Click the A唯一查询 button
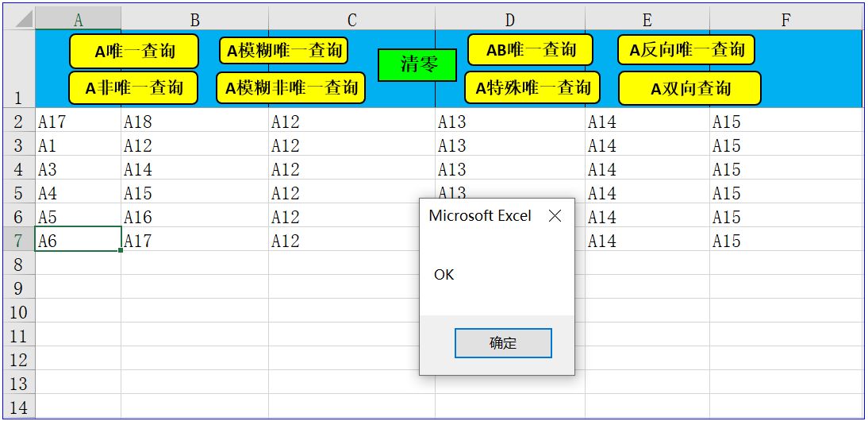The width and height of the screenshot is (868, 421). pos(134,51)
